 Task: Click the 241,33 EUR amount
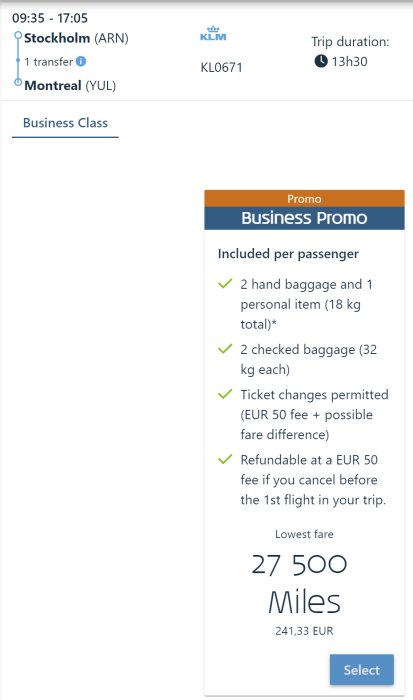304,631
